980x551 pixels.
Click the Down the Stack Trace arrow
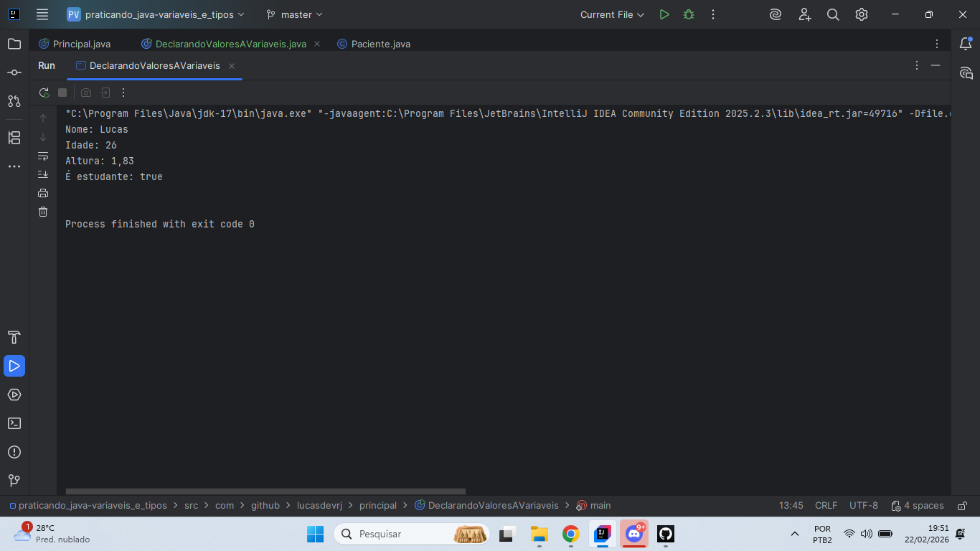[x=43, y=137]
